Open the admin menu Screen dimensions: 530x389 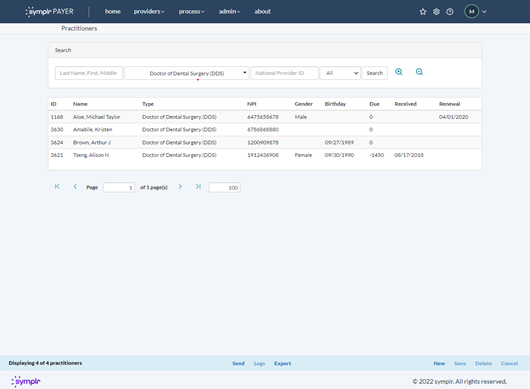coord(229,11)
